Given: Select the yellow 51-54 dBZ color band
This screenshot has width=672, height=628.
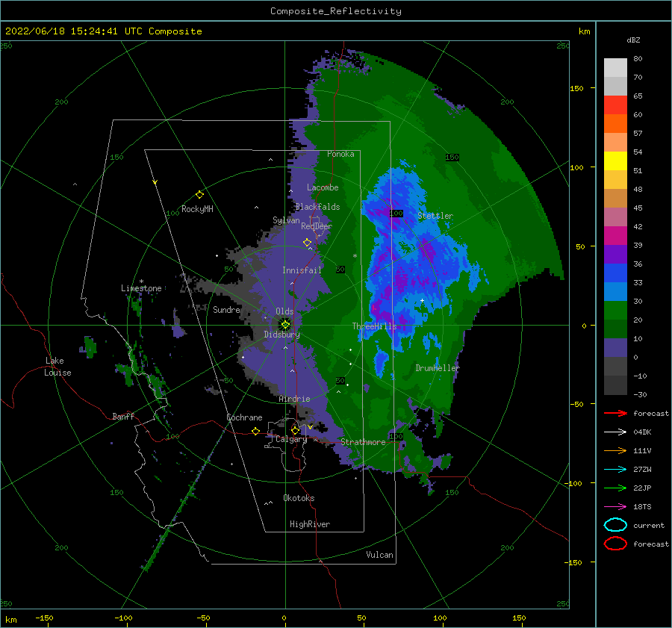Looking at the screenshot, I should click(x=615, y=161).
